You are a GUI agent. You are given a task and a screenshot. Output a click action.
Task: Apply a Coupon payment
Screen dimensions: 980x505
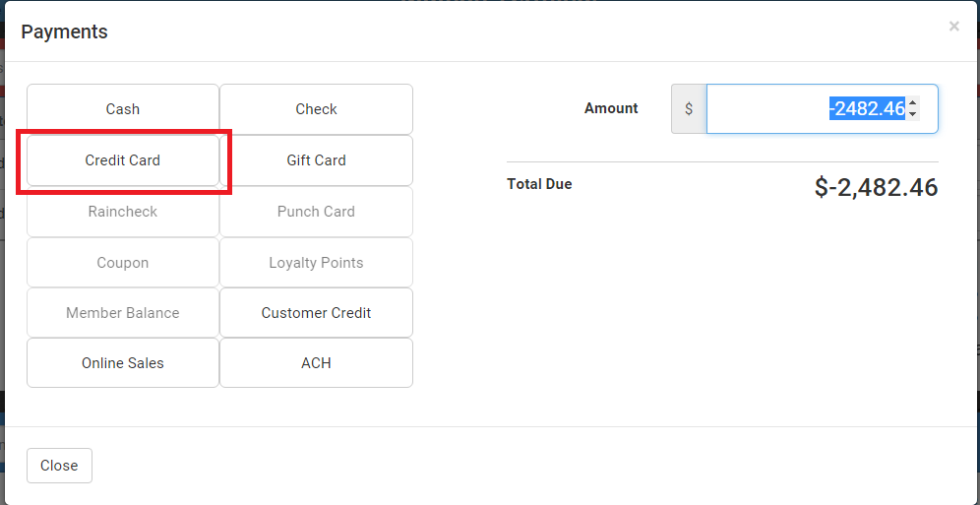pyautogui.click(x=123, y=263)
